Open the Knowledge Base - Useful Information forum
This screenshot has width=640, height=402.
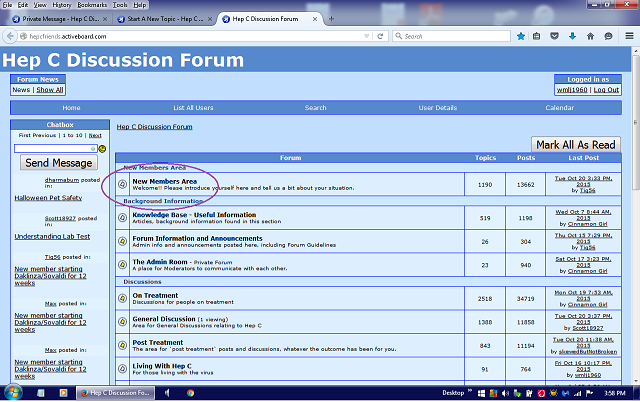click(x=194, y=214)
